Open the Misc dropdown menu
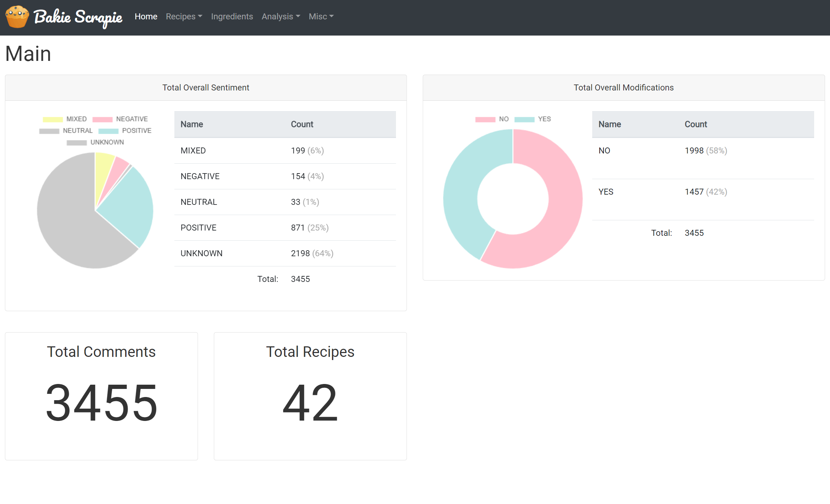Viewport: 830px width, 504px height. [321, 17]
